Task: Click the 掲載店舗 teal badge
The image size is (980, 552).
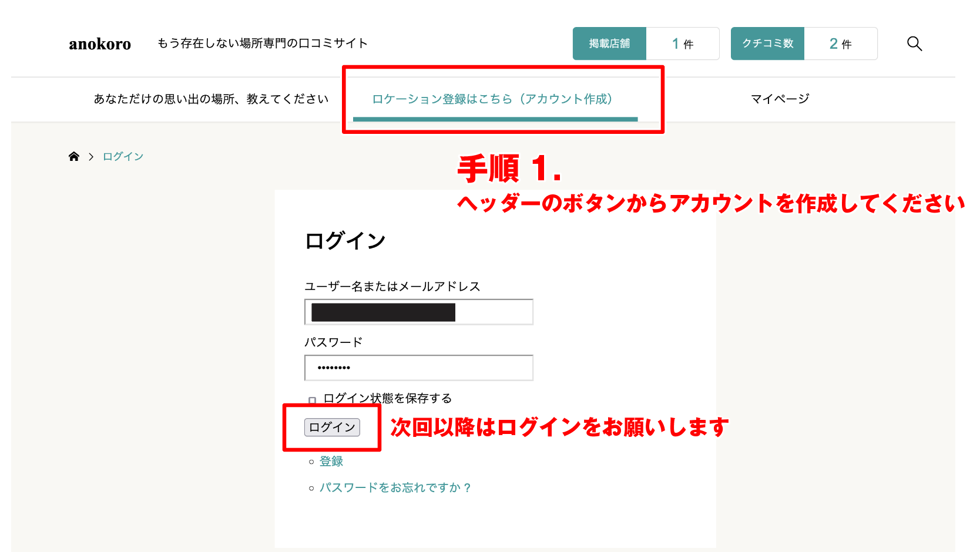Action: pos(609,43)
